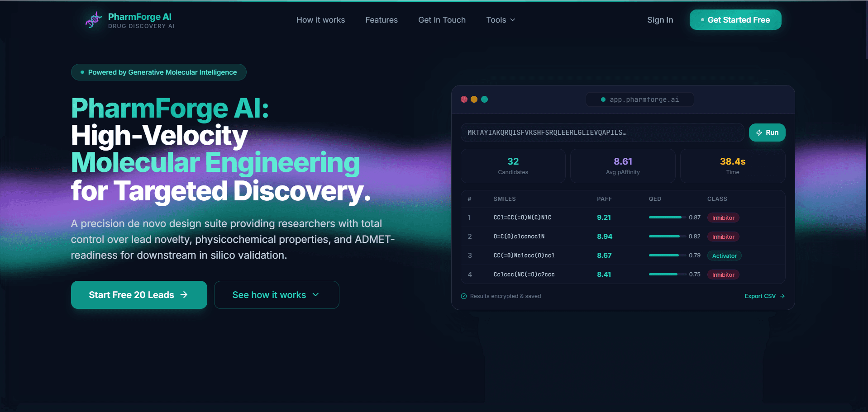The height and width of the screenshot is (412, 868).
Task: Click the Get Started Free button
Action: 735,19
